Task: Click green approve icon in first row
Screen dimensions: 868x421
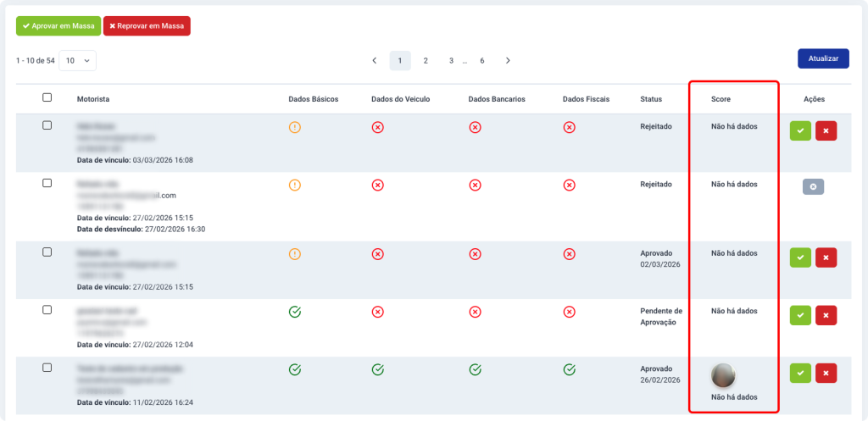Action: [800, 131]
